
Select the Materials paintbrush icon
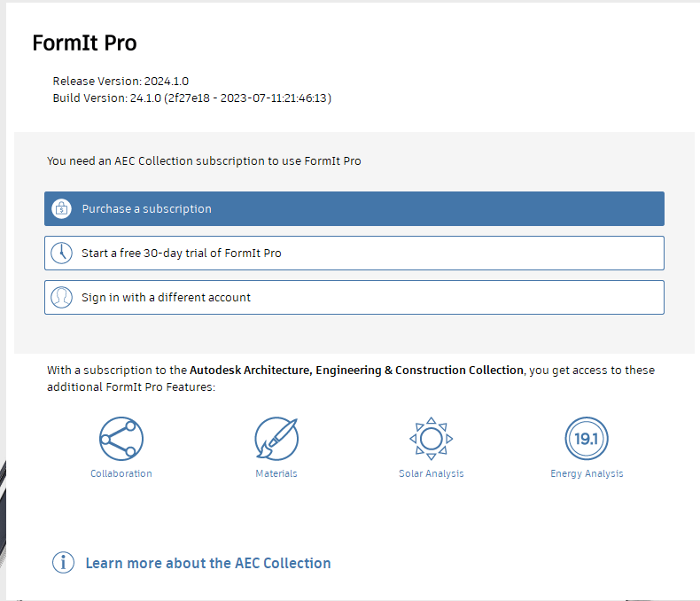click(276, 439)
